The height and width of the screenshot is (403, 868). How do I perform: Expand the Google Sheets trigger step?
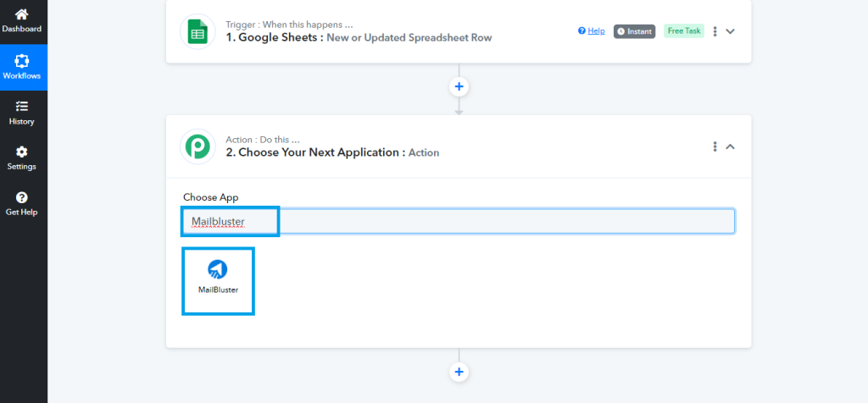point(730,31)
